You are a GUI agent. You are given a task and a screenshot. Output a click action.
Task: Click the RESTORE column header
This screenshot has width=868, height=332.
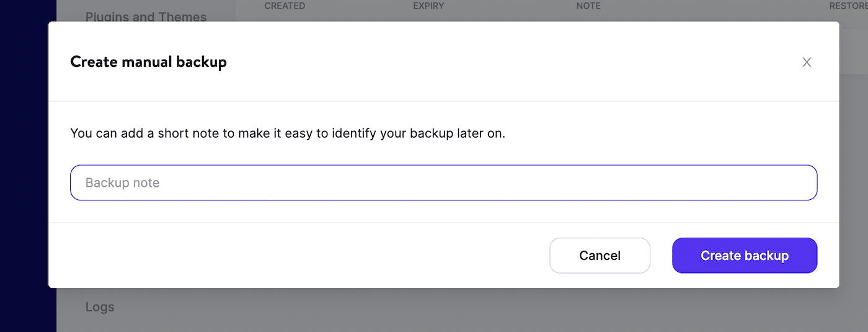(848, 6)
